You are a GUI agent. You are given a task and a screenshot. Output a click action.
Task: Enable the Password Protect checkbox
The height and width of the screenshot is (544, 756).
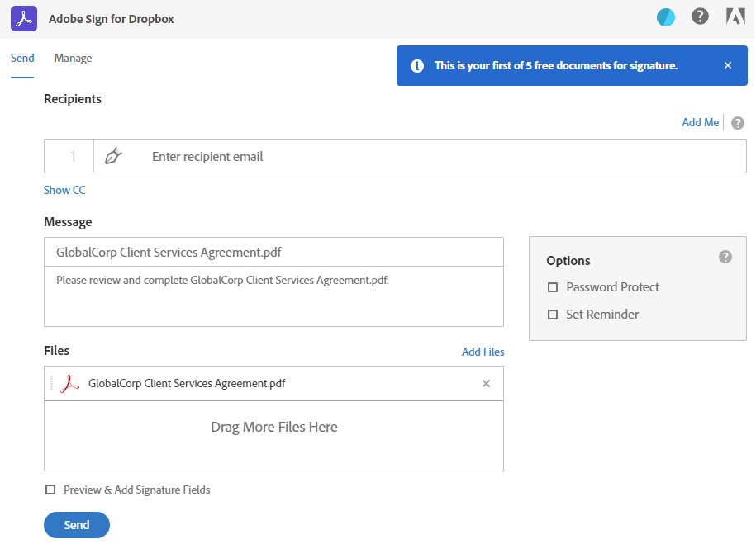pos(553,287)
